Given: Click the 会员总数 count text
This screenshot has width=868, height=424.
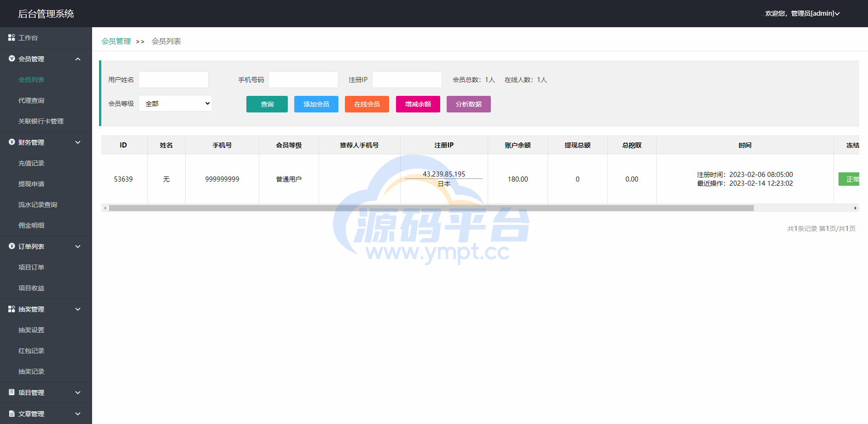Looking at the screenshot, I should click(474, 80).
